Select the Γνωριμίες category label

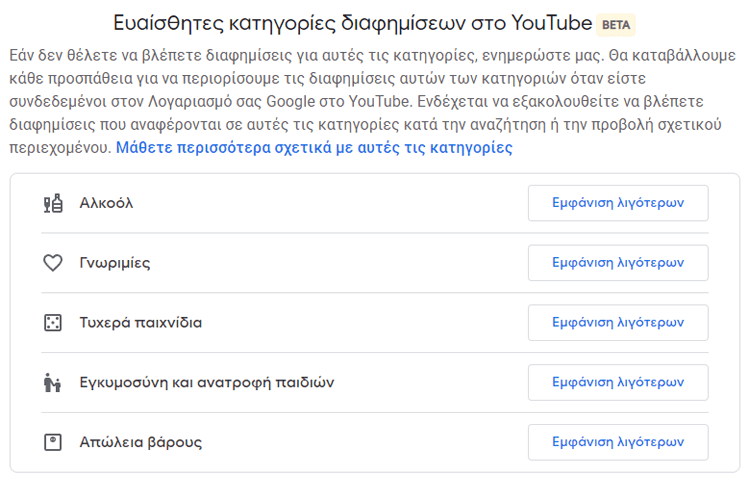pyautogui.click(x=115, y=263)
